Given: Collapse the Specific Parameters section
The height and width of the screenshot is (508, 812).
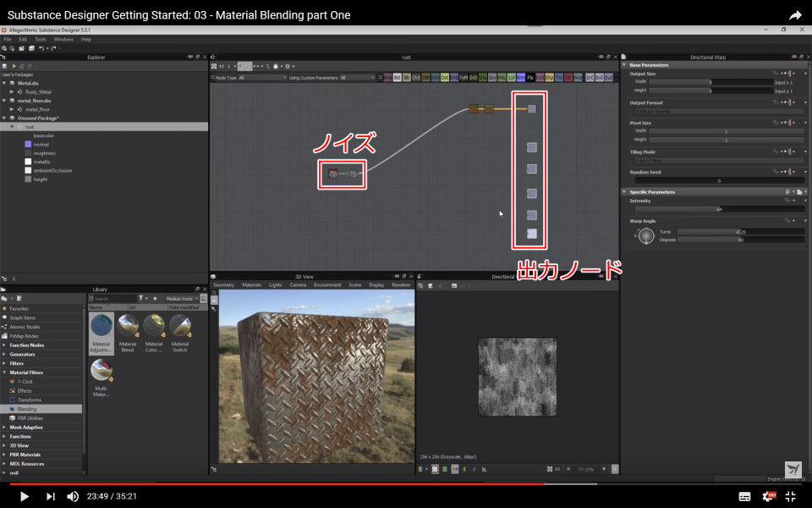Looking at the screenshot, I should pyautogui.click(x=624, y=192).
